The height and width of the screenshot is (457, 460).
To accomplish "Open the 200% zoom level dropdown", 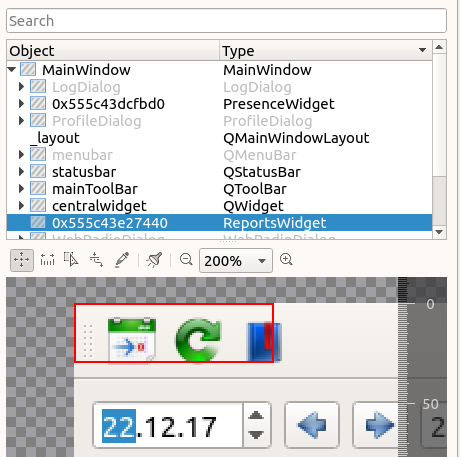I will coord(236,260).
